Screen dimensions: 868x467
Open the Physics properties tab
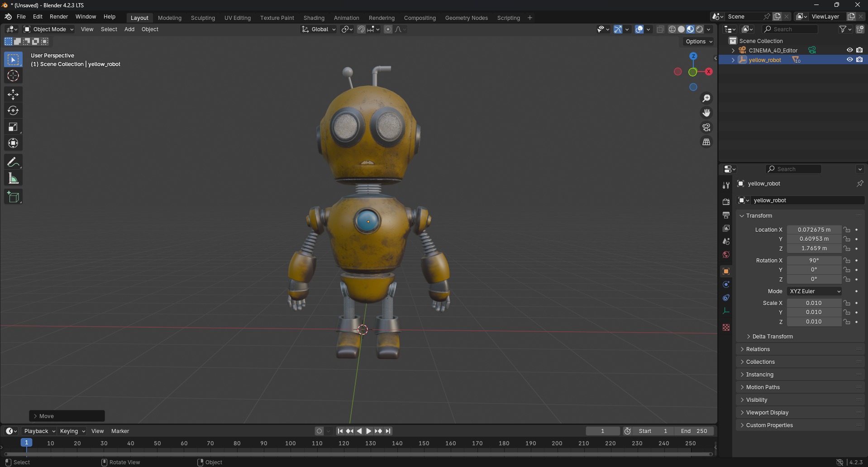click(726, 284)
